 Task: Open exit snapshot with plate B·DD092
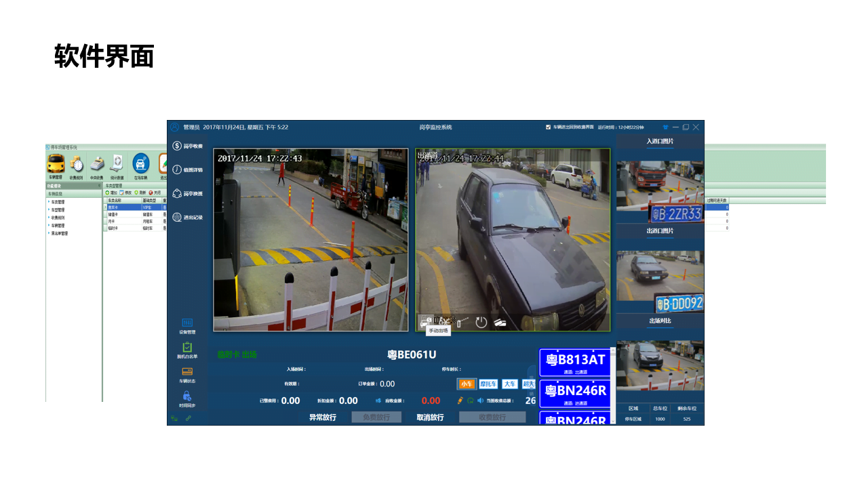[660, 281]
